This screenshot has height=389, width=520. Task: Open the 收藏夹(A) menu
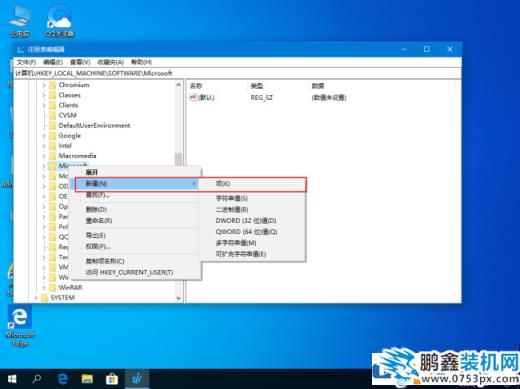point(110,62)
